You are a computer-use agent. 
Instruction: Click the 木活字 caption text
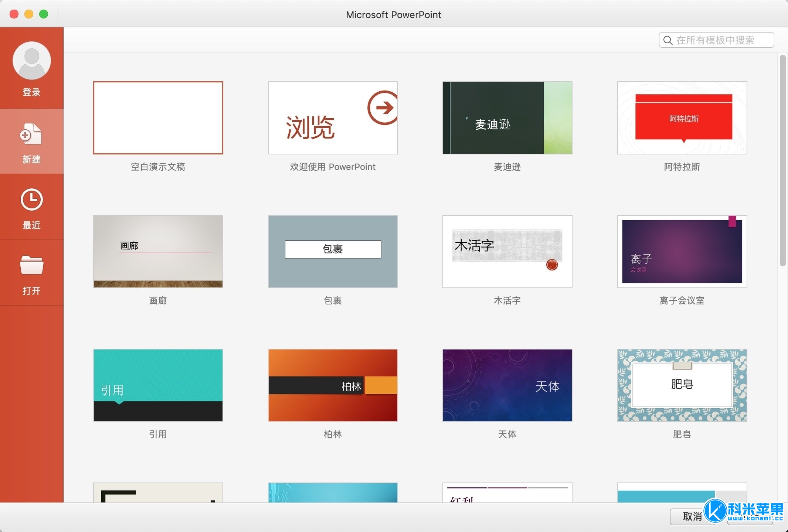(x=507, y=301)
